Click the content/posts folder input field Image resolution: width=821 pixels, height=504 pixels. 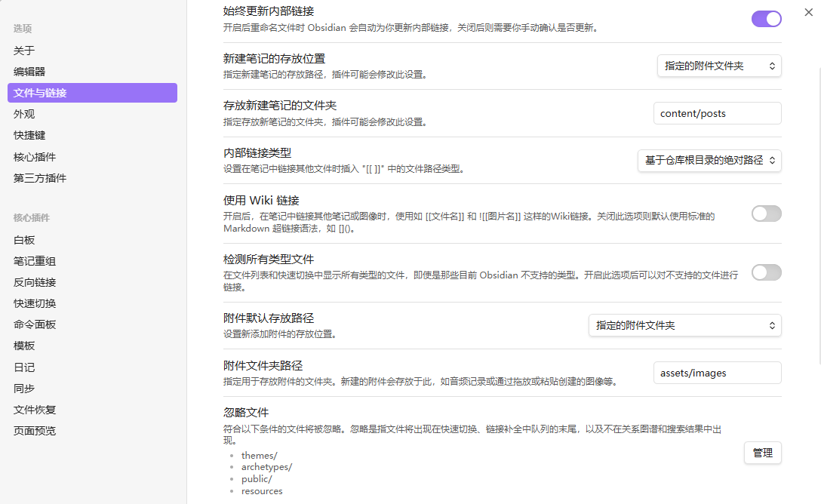717,113
